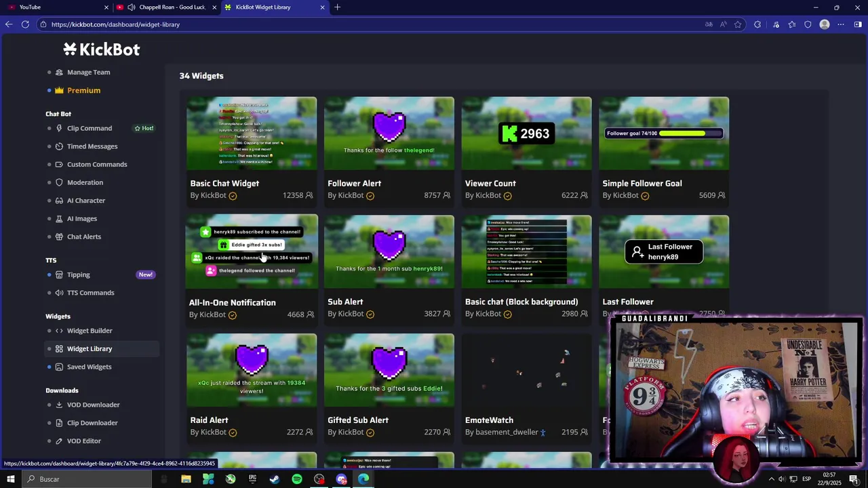Refresh the page
The width and height of the screenshot is (868, 488).
pos(25,24)
